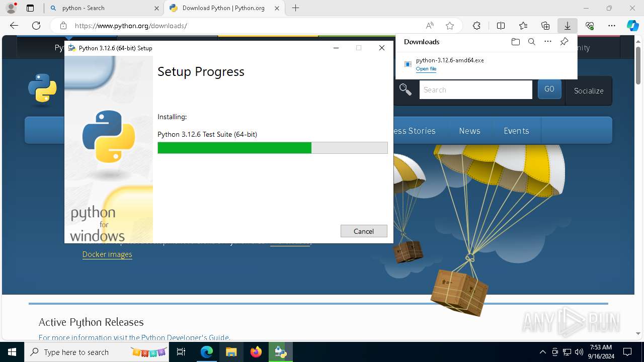
Task: Open Firefox from taskbar
Action: coord(256,352)
